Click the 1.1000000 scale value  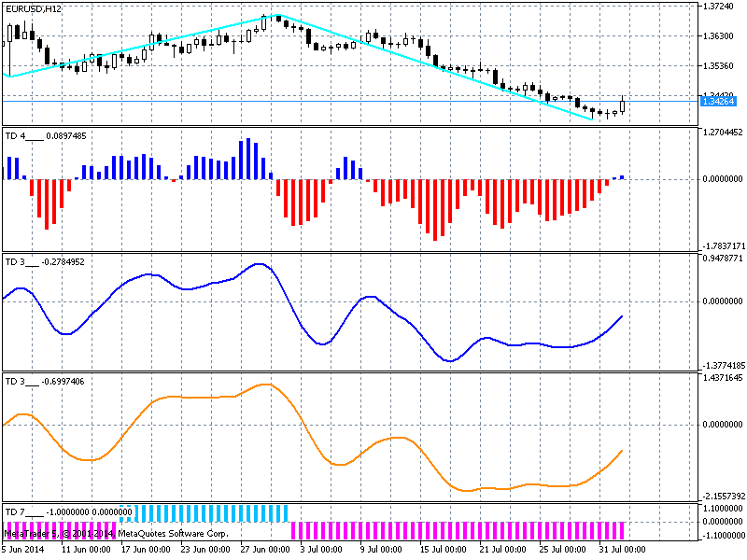click(x=722, y=509)
